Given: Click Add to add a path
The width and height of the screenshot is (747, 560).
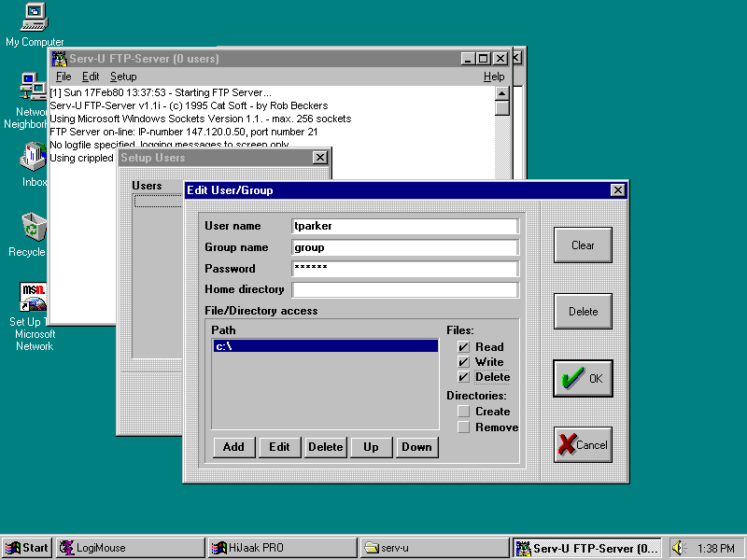Looking at the screenshot, I should coord(233,447).
